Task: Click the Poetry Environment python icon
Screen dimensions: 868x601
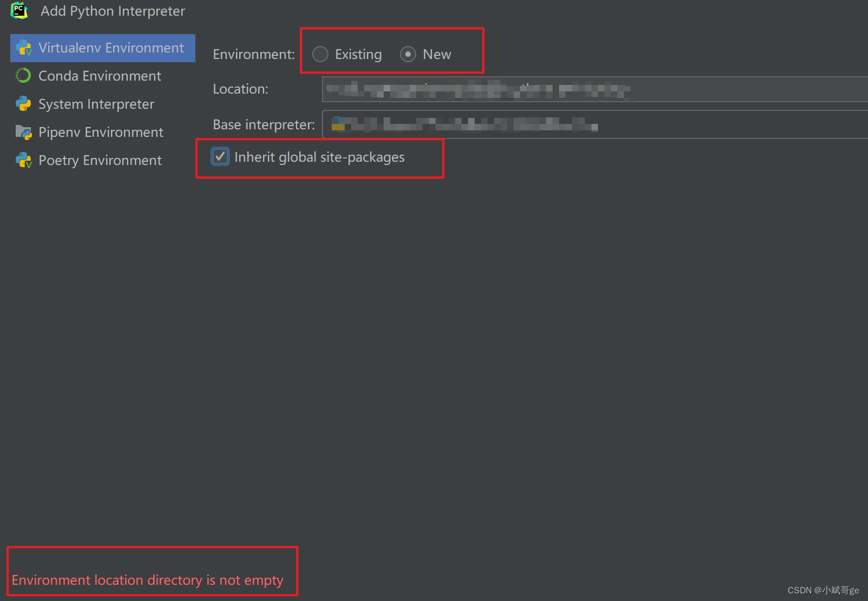Action: 24,160
